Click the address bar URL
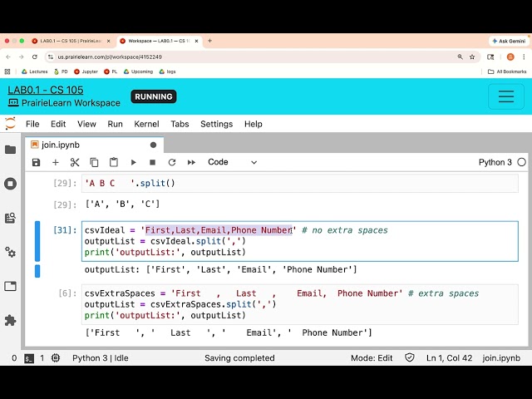This screenshot has height=399, width=532. pos(110,57)
